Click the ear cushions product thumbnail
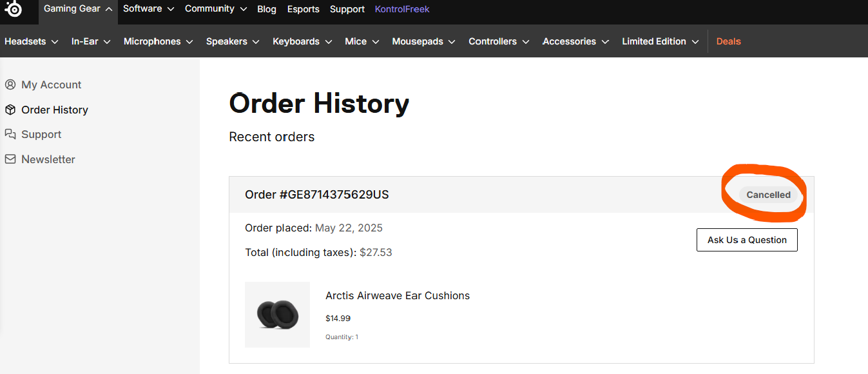This screenshot has height=374, width=868. click(277, 315)
